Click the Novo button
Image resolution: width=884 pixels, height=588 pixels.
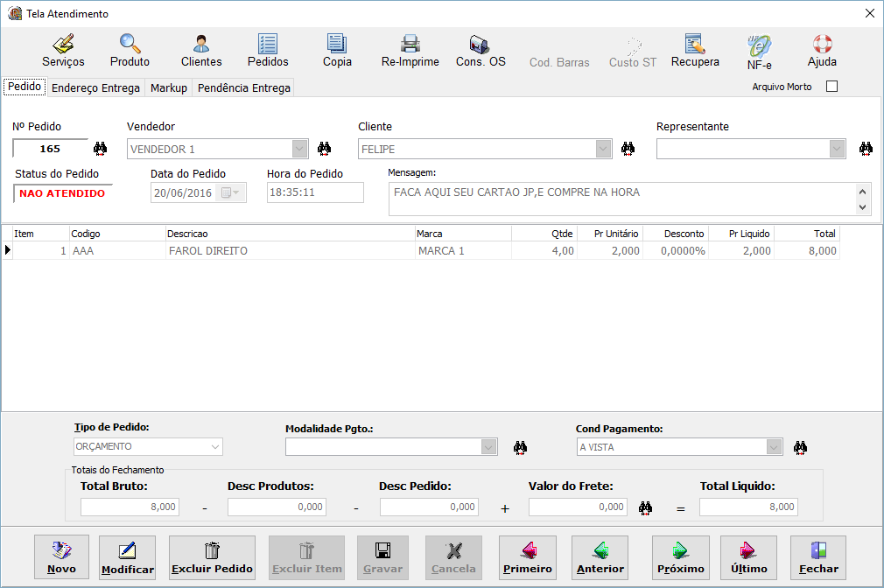click(61, 557)
